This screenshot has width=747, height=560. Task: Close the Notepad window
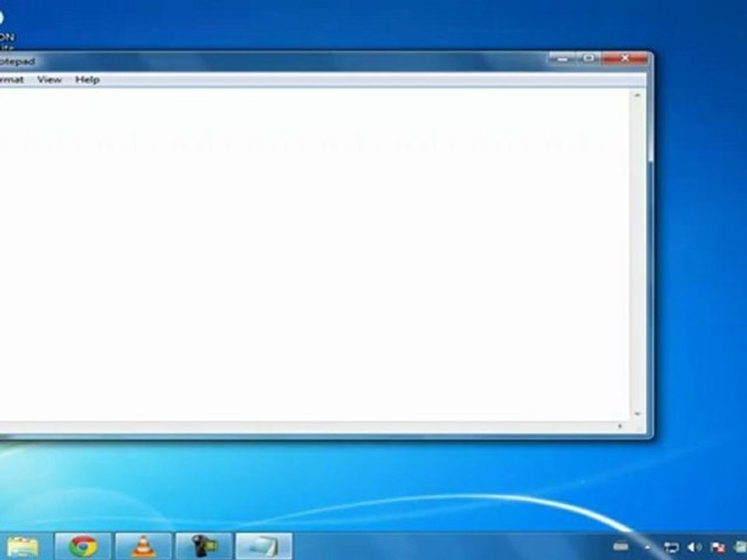click(x=625, y=58)
